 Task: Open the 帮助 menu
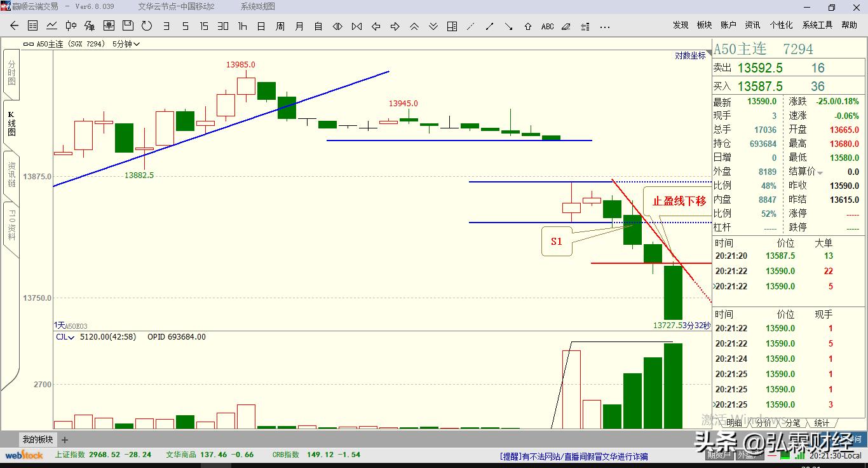[849, 25]
